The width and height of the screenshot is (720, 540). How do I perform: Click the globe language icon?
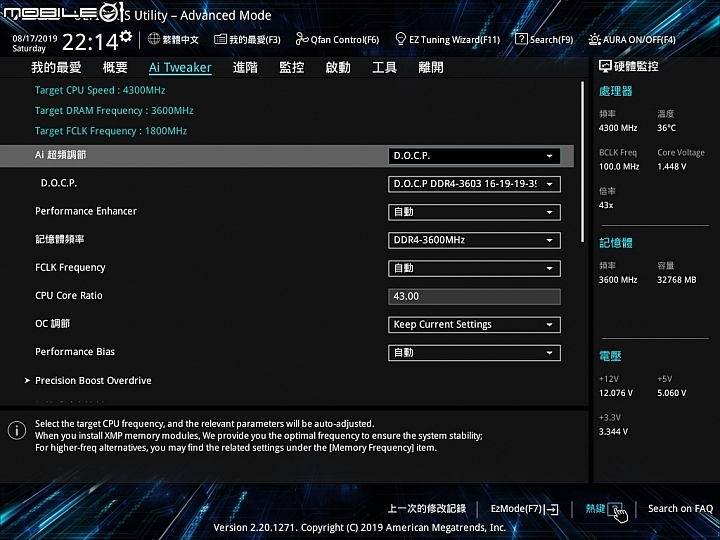pyautogui.click(x=154, y=39)
